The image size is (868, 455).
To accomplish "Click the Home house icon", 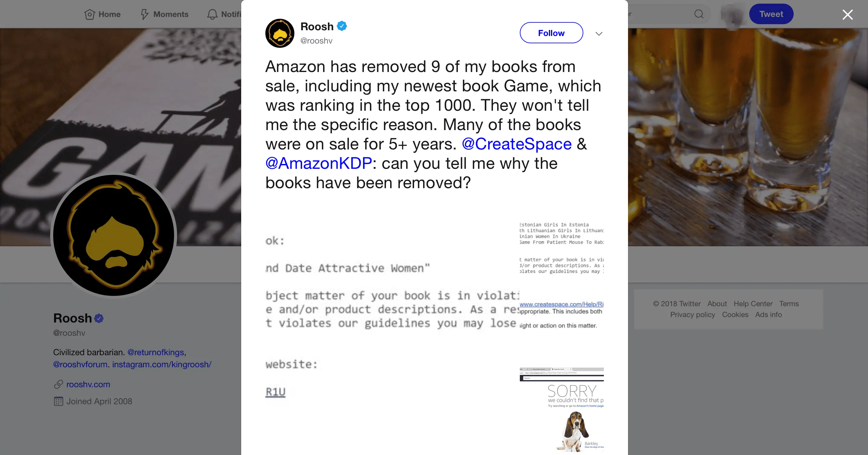I will [89, 14].
